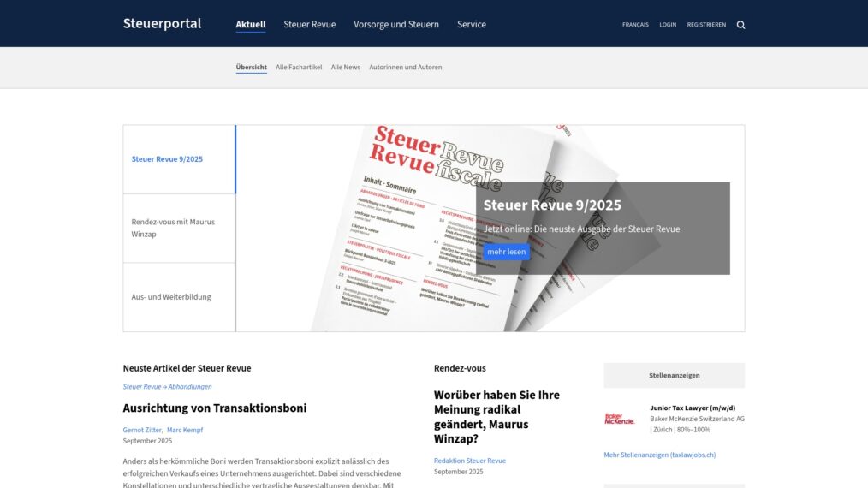Click the Baker McKenzie logo

[x=620, y=419]
